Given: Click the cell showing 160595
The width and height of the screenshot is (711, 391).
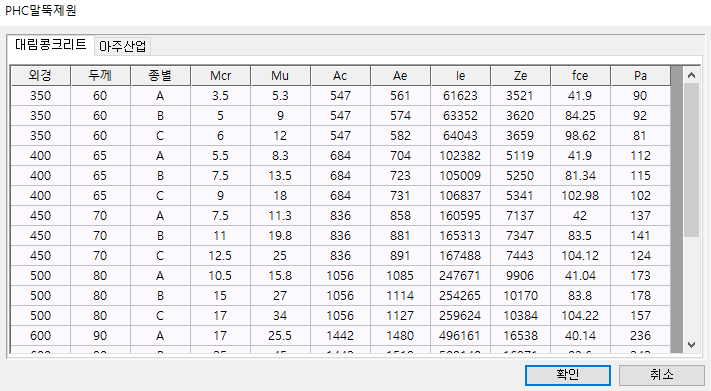Looking at the screenshot, I should point(461,215).
